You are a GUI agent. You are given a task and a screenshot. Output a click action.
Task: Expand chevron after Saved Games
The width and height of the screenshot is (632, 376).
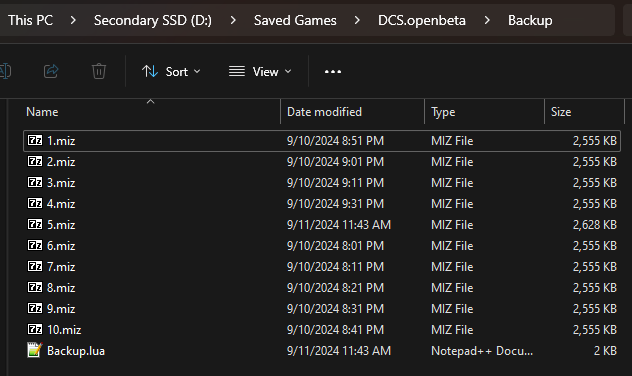[x=357, y=20]
